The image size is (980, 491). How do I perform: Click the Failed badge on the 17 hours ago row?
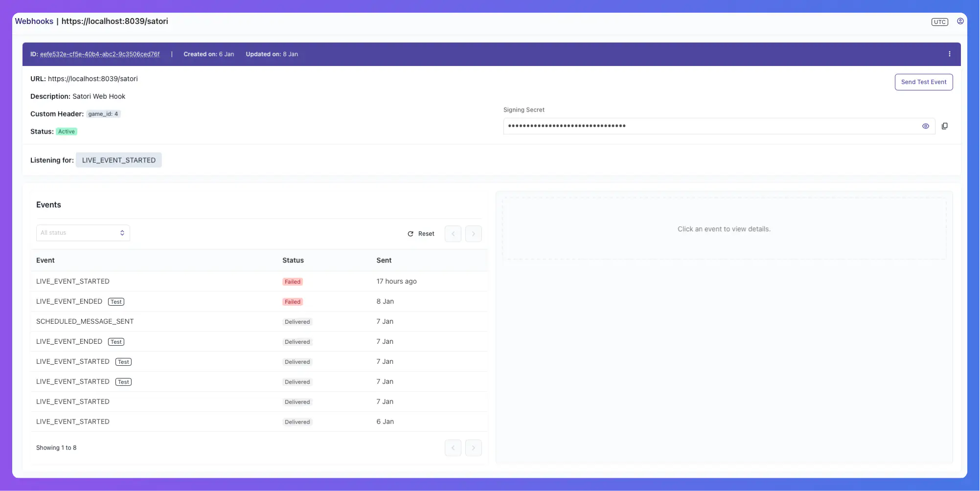tap(293, 282)
